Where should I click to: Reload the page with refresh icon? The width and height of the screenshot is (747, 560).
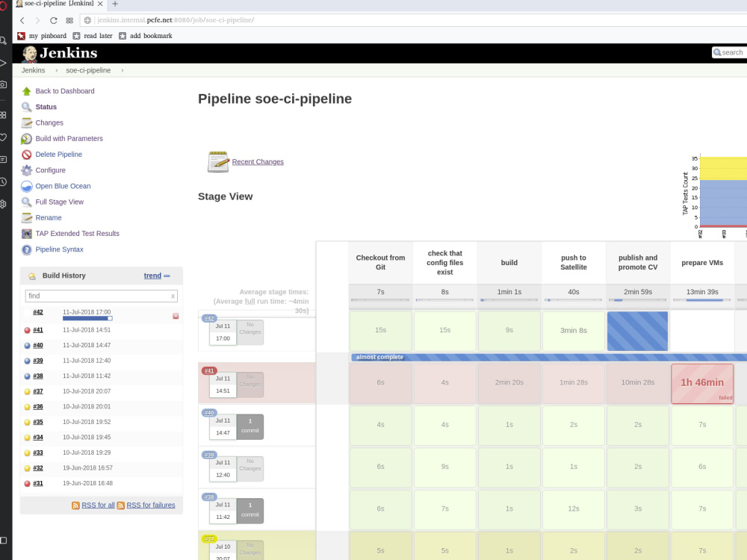coord(53,20)
